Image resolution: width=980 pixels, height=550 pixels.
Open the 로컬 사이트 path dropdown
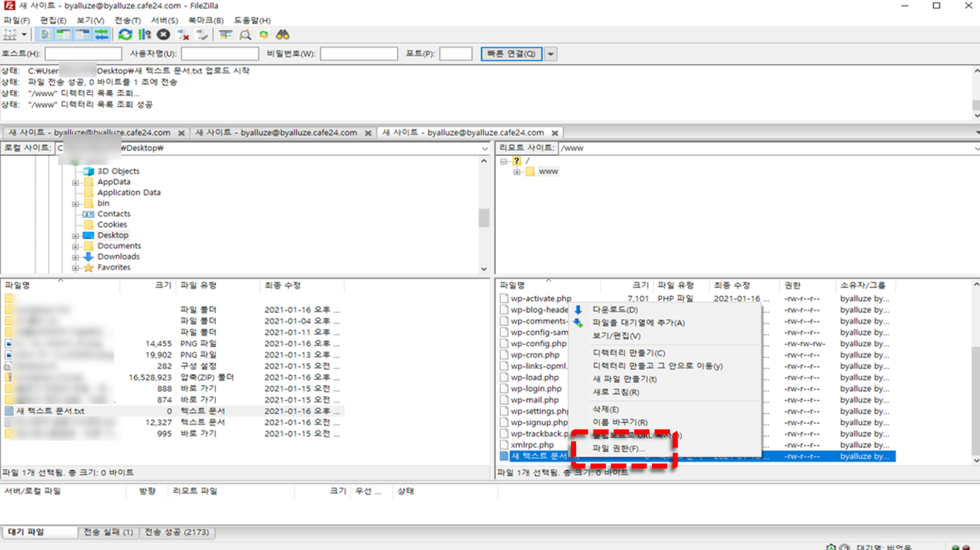point(485,148)
